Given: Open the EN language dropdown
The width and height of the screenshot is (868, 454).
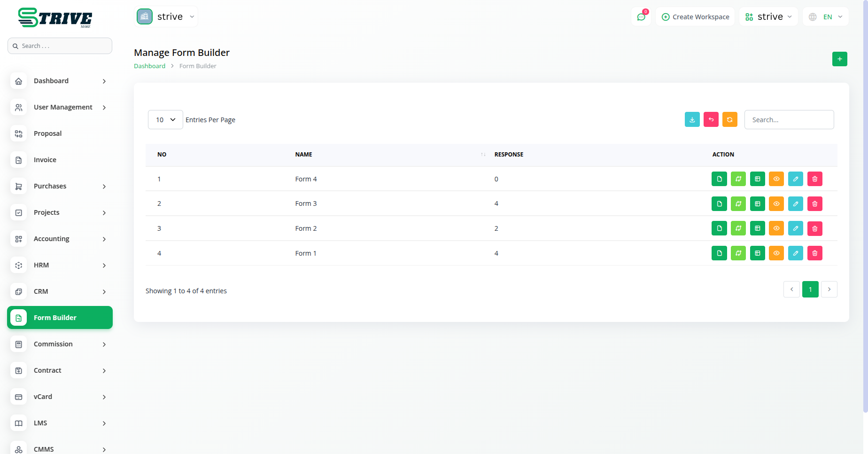Looking at the screenshot, I should (x=826, y=17).
